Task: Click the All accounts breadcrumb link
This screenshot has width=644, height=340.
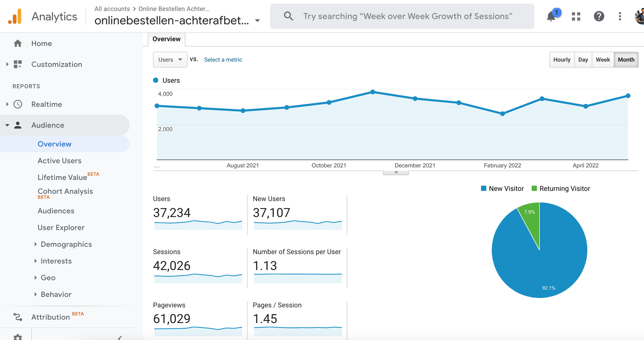Action: coord(112,9)
